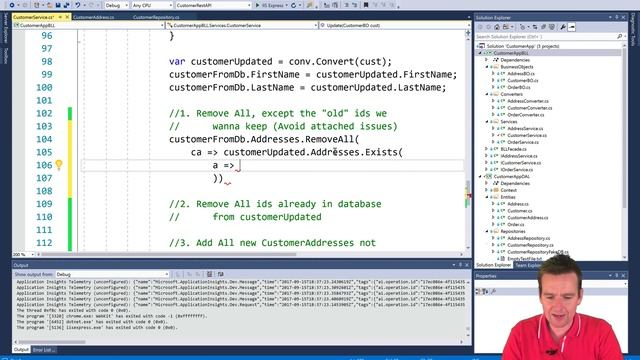Open the CustomerAppBLL project navigation dropdown
This screenshot has height=360, width=640.
pos(88,25)
